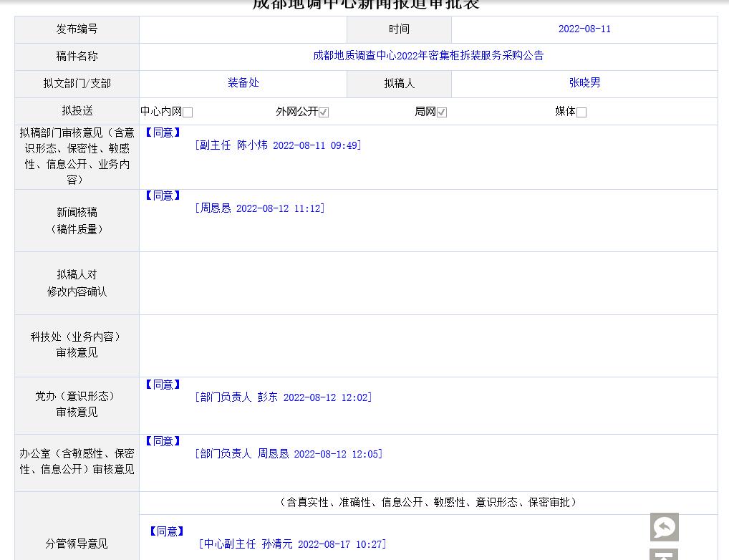The image size is (729, 560).
Task: Enable the 媒体 checkbox
Action: (581, 112)
